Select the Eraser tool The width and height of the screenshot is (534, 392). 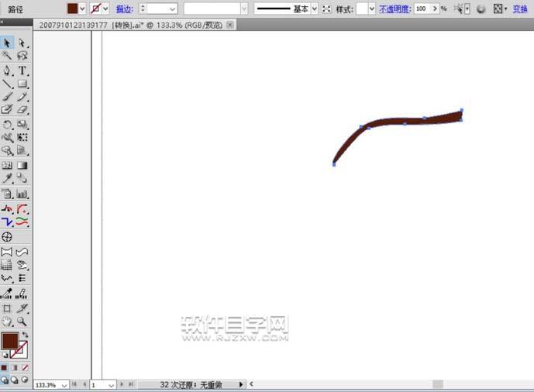(22, 109)
